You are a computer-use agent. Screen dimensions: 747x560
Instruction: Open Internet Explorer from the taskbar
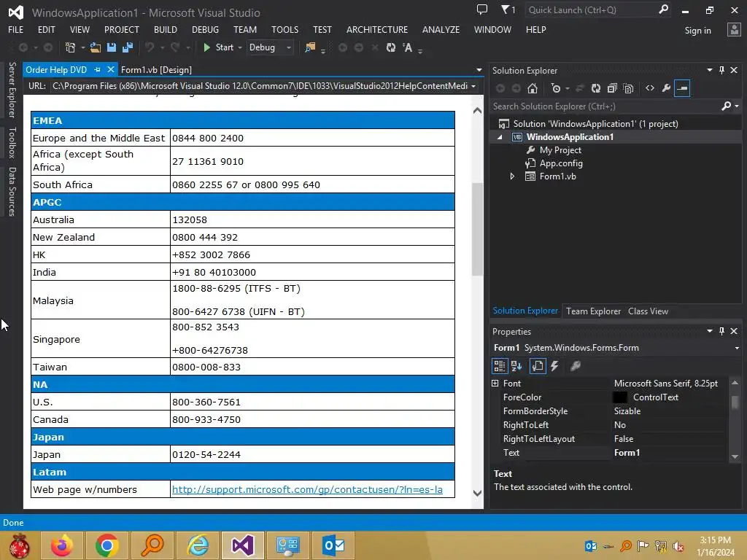[198, 545]
